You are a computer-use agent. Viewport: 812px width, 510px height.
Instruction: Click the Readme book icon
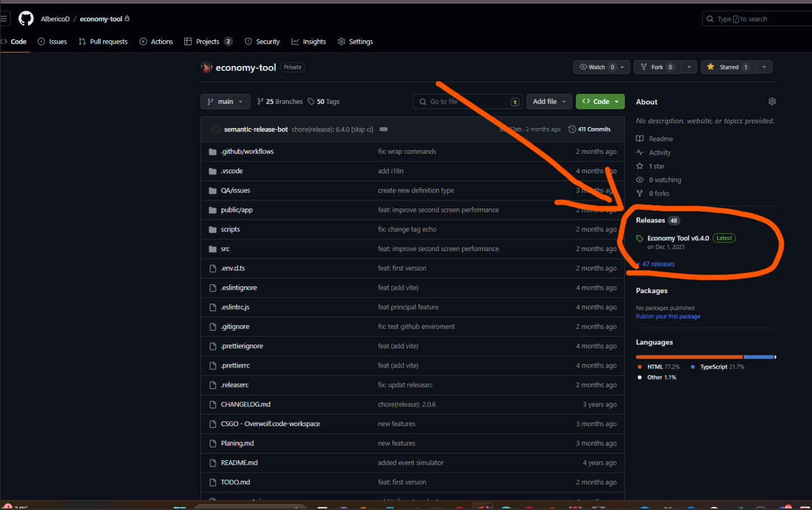coord(640,139)
